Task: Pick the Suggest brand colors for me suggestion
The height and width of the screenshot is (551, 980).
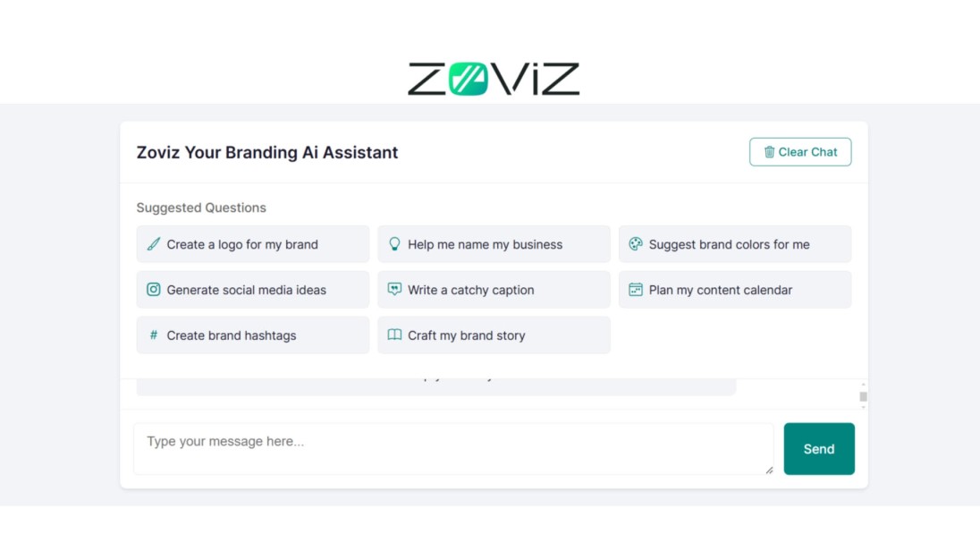Action: pos(735,244)
